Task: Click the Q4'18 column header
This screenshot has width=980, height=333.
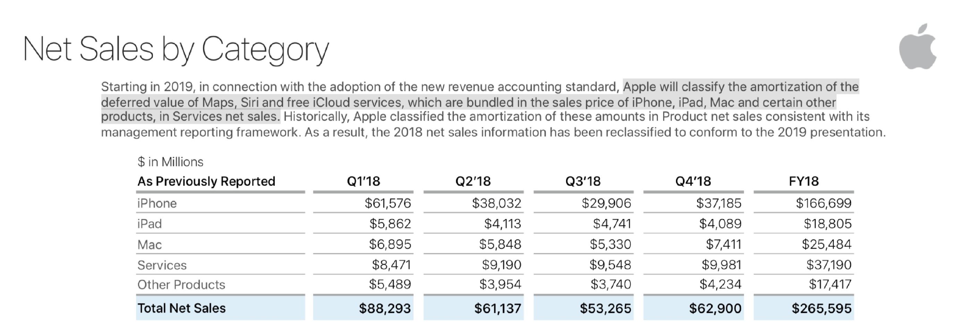Action: [693, 181]
